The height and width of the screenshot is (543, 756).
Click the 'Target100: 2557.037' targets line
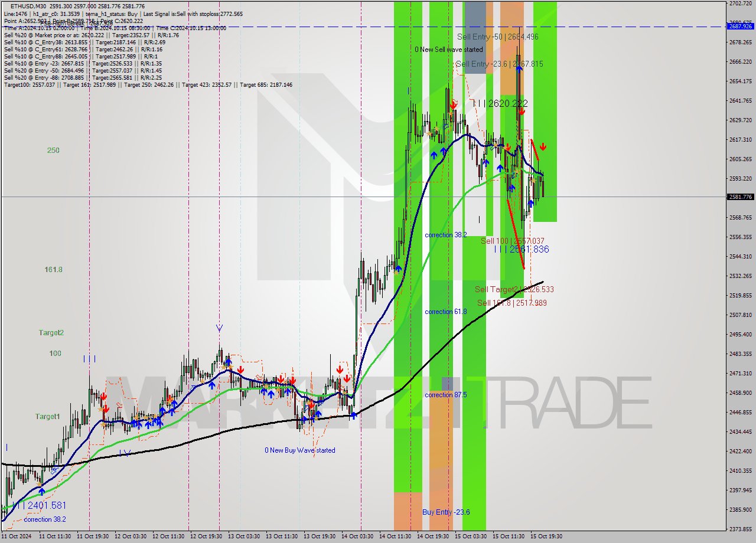point(148,84)
